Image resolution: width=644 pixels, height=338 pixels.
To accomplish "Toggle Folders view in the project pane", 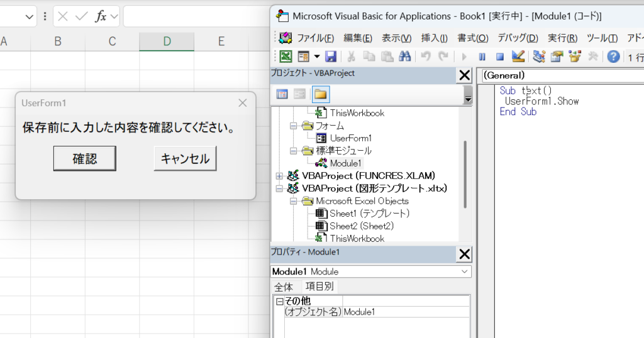I will click(x=320, y=94).
